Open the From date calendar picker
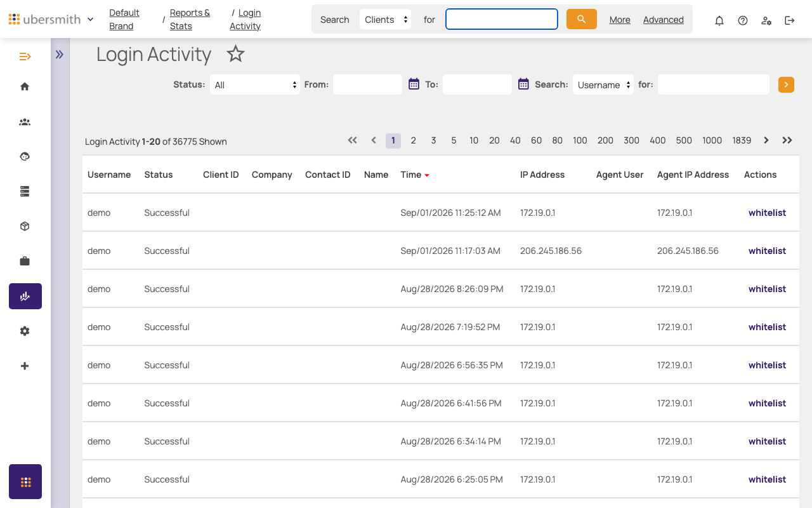 point(414,84)
